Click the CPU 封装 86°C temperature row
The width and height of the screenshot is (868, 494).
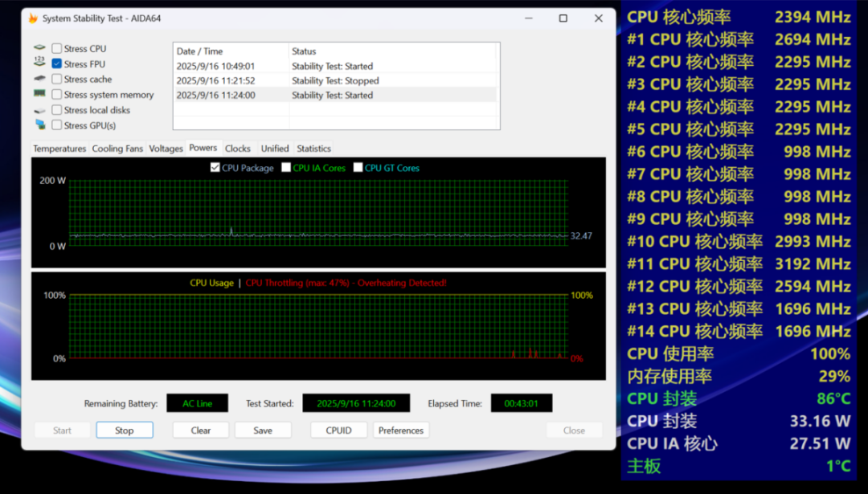point(739,398)
